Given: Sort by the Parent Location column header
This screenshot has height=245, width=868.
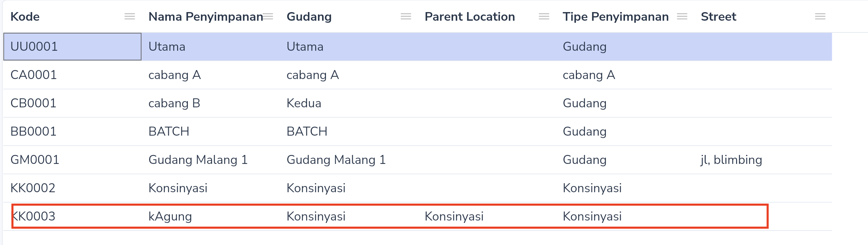Looking at the screenshot, I should tap(470, 17).
